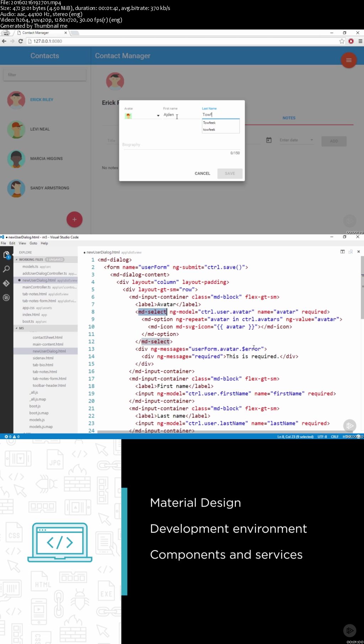Viewport: 364px width, 644px height.
Task: Open the Git view in VS Code activity bar
Action: tap(6, 283)
